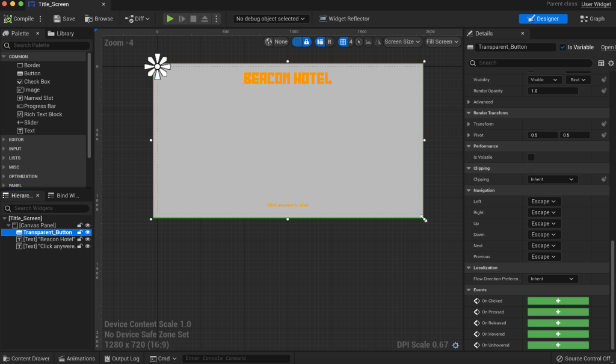Open DPI Scale settings gear
The width and height of the screenshot is (616, 364).
pos(455,345)
